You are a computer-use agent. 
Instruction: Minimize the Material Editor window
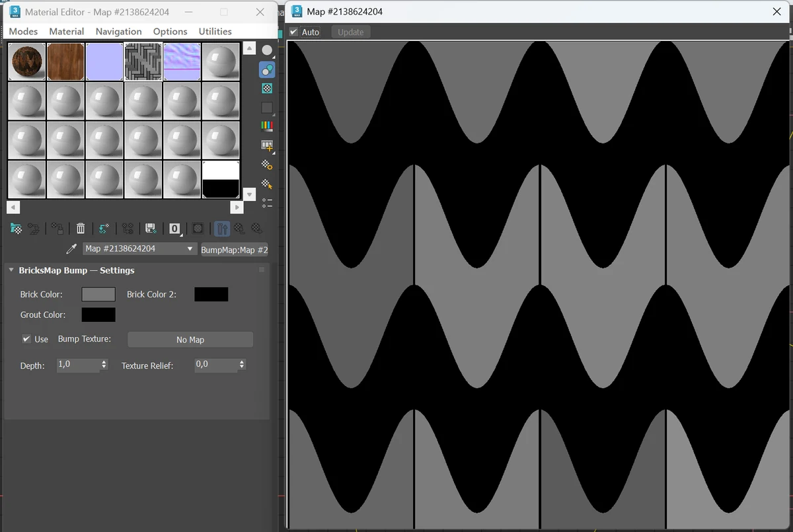[x=188, y=12]
